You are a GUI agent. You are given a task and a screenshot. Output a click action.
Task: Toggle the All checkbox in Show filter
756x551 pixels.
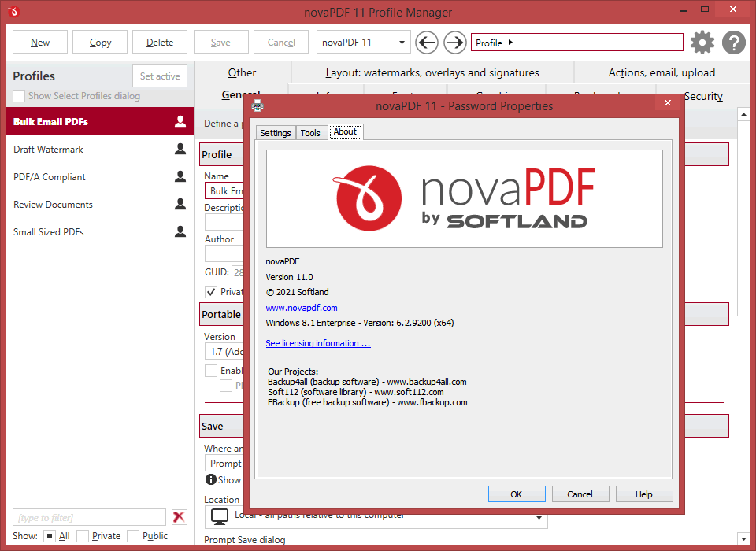(x=49, y=535)
